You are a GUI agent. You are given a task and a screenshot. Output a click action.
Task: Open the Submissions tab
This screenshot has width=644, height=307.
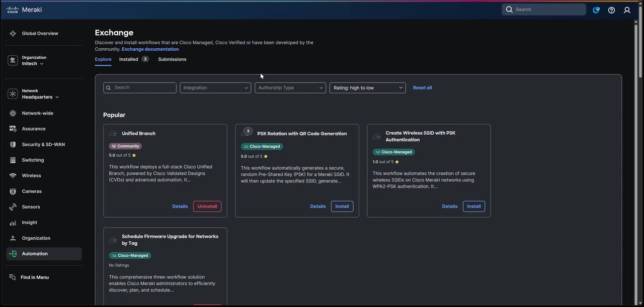click(172, 59)
